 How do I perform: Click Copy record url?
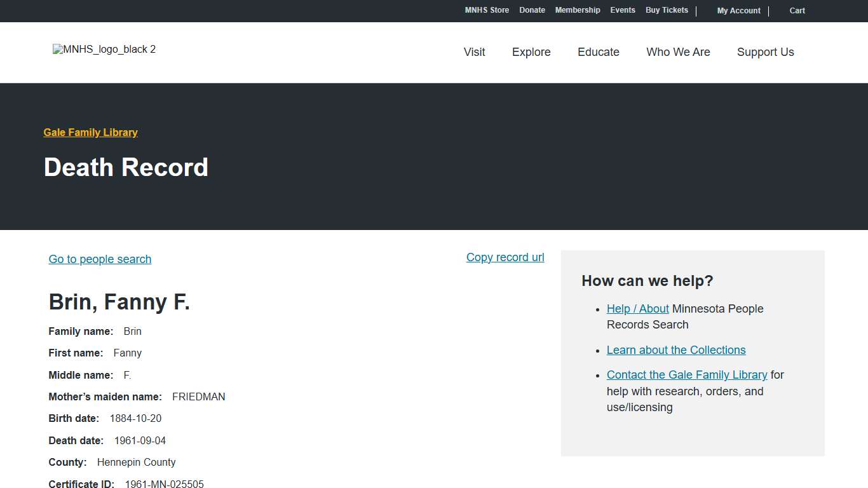[x=505, y=257]
